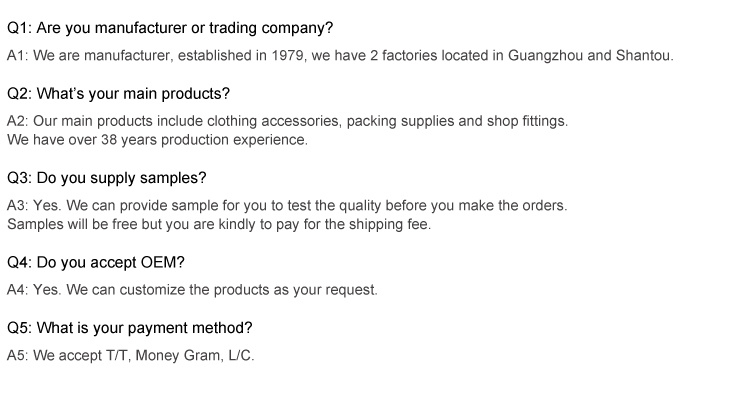The height and width of the screenshot is (400, 750).
Task: Click the Q2 main products question
Action: [118, 93]
